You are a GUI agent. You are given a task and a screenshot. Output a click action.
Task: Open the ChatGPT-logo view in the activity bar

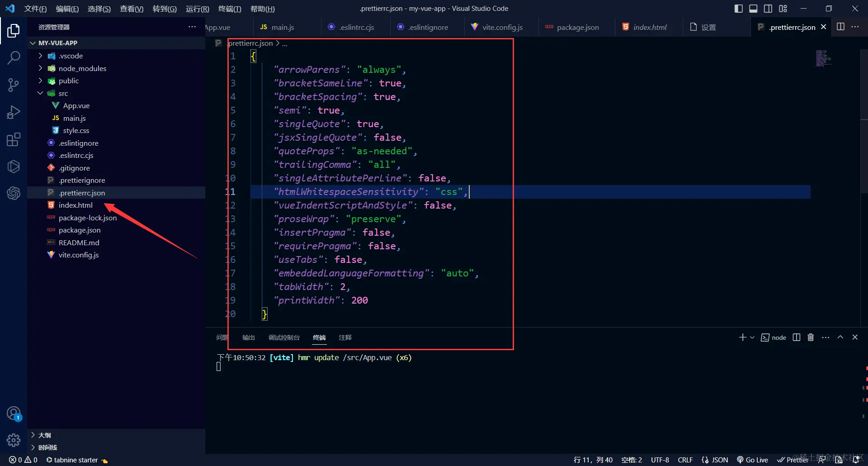click(x=14, y=193)
